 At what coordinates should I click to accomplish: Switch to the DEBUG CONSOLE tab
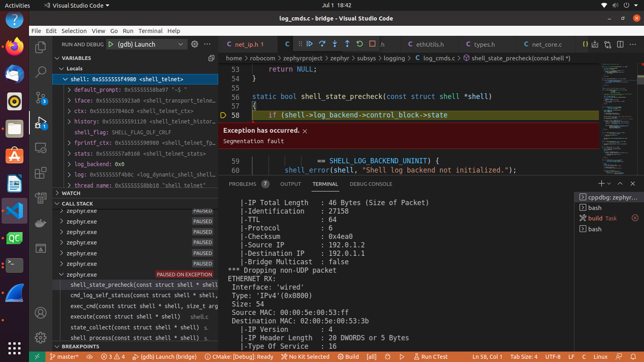tap(370, 184)
